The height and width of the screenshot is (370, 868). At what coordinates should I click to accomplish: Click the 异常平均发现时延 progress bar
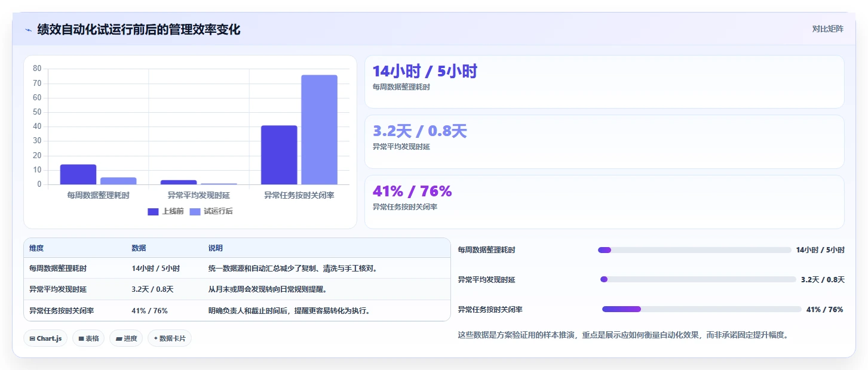point(698,279)
